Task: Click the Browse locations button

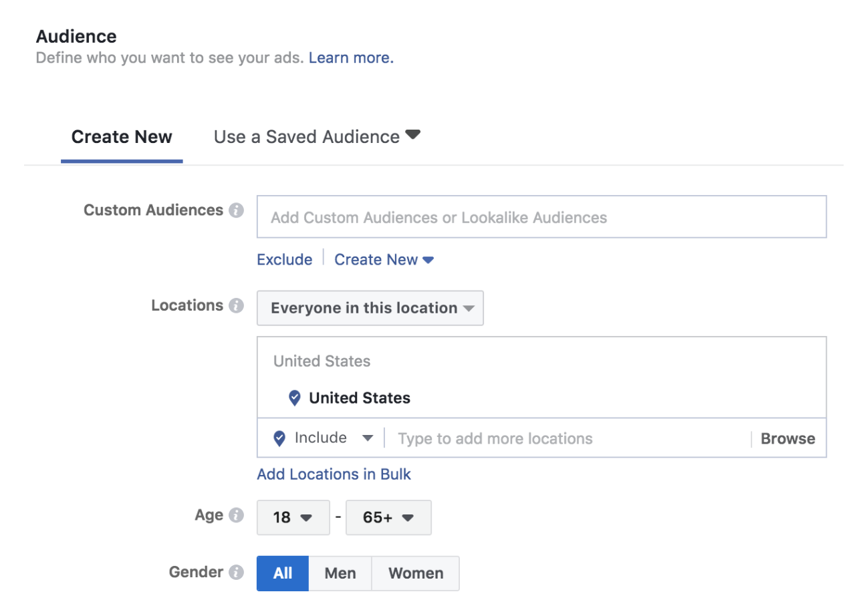Action: (788, 439)
